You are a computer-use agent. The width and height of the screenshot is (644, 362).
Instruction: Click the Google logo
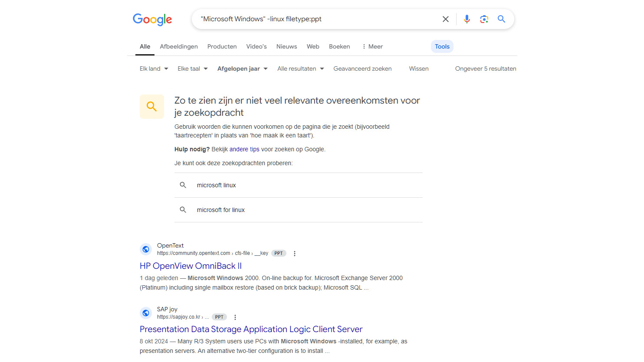tap(152, 20)
